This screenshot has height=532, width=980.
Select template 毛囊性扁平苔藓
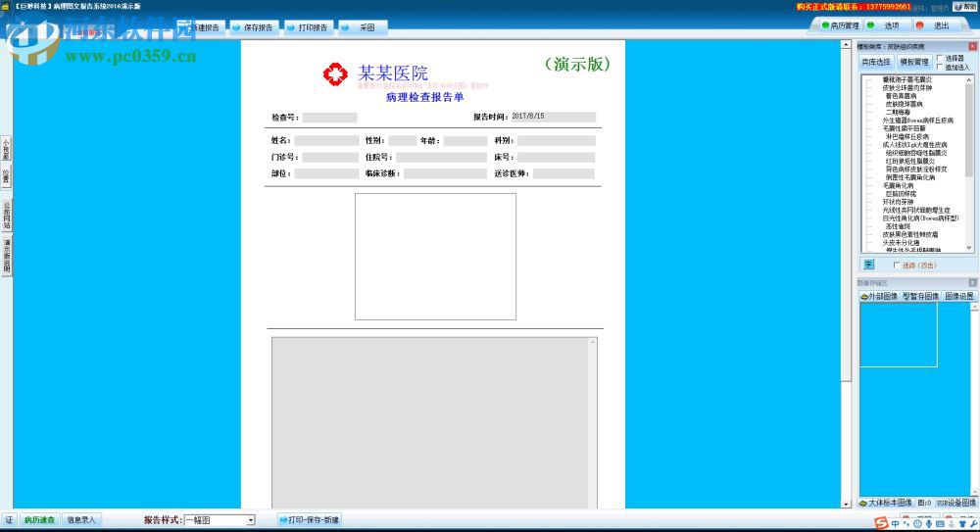pos(904,128)
